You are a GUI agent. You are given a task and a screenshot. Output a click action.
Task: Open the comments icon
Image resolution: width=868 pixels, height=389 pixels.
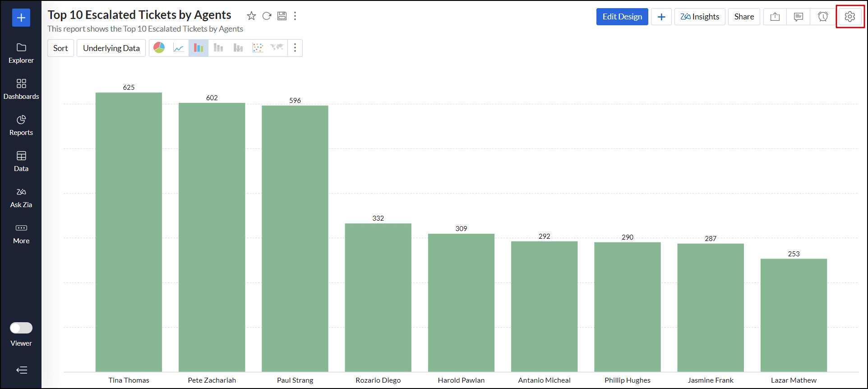click(799, 17)
